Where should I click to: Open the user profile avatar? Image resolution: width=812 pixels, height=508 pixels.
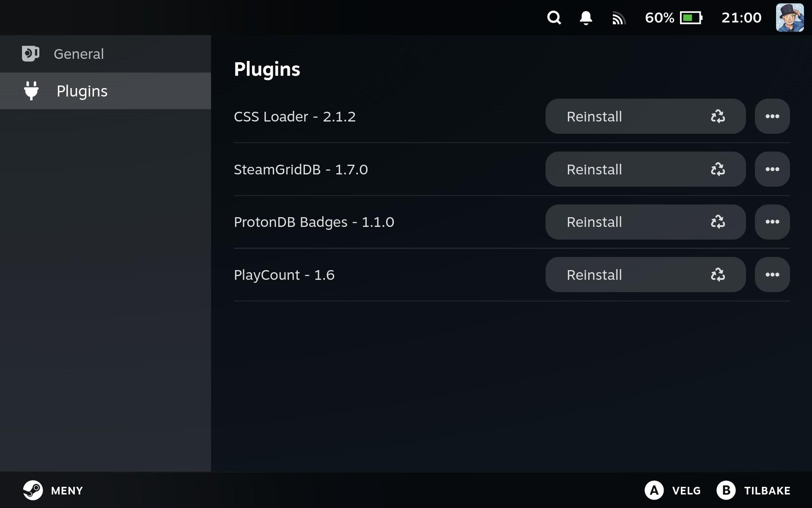tap(790, 18)
